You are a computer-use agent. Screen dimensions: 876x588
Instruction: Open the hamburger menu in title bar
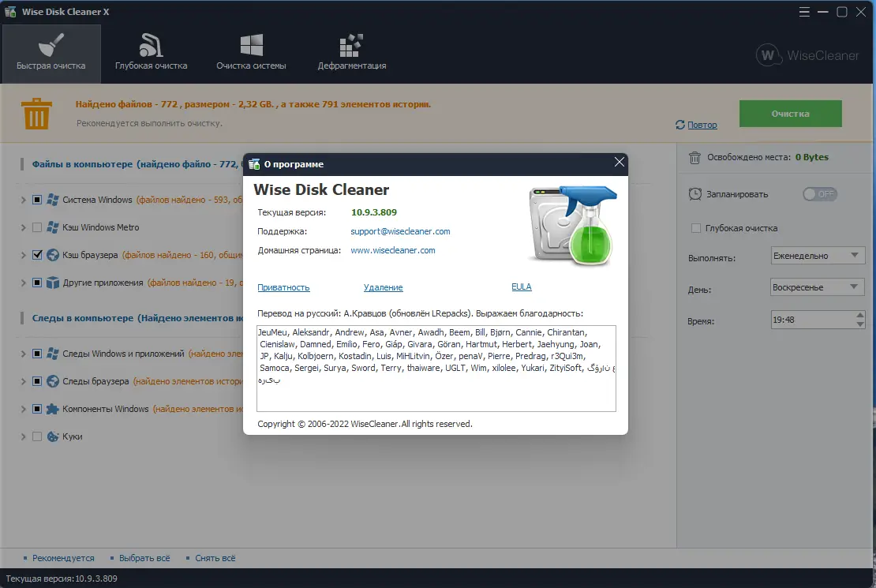[x=804, y=12]
